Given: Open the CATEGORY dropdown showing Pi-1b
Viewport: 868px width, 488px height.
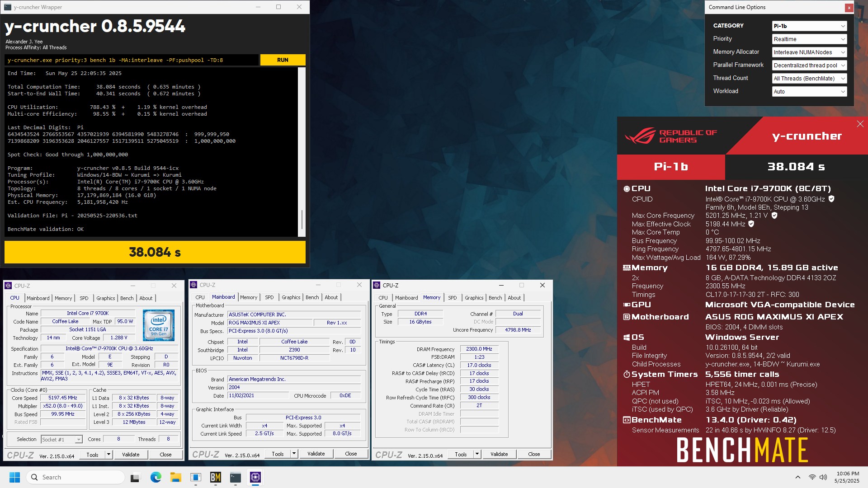Looking at the screenshot, I should click(x=809, y=26).
